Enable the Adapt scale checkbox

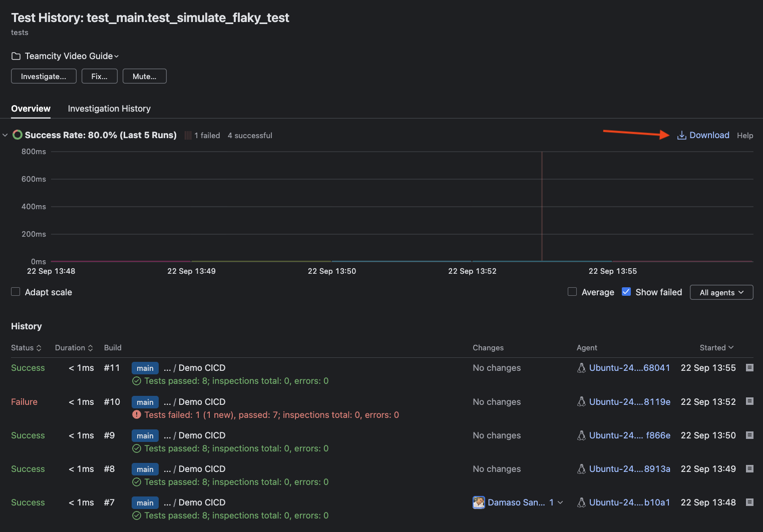click(16, 292)
